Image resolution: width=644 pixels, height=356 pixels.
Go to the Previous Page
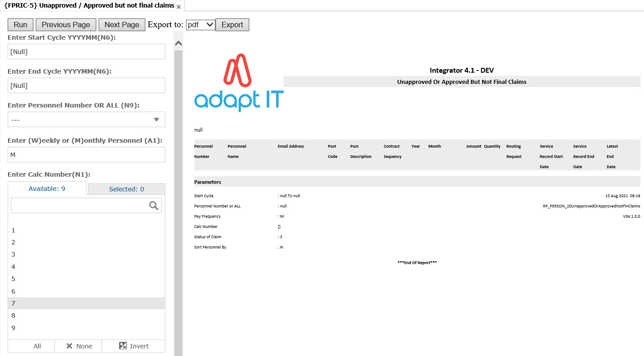tap(66, 25)
